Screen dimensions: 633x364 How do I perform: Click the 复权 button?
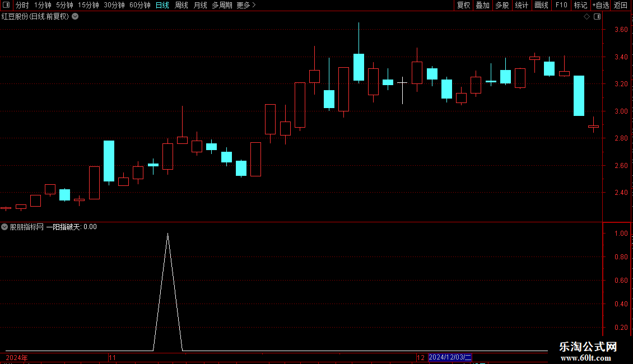[x=463, y=5]
